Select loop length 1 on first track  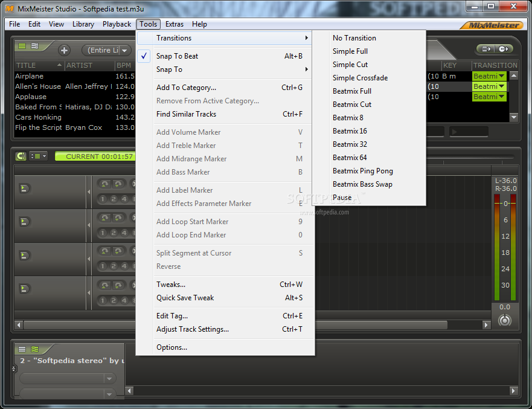pos(103,199)
